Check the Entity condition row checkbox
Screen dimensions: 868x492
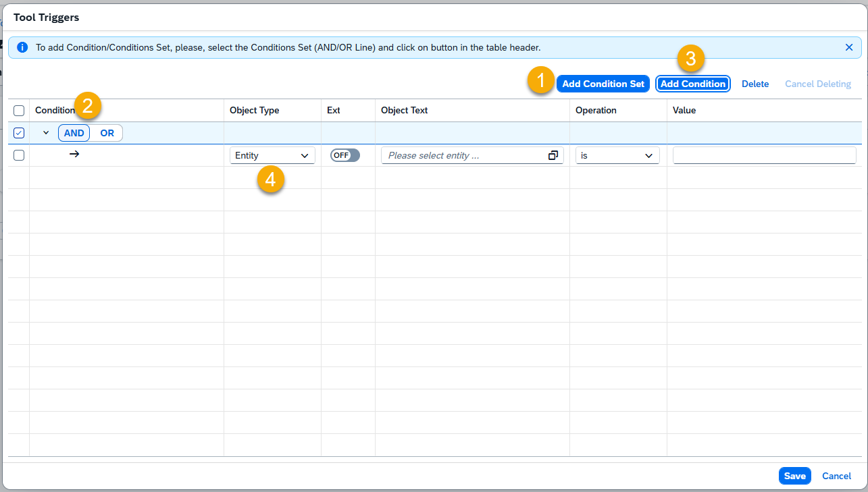(19, 155)
